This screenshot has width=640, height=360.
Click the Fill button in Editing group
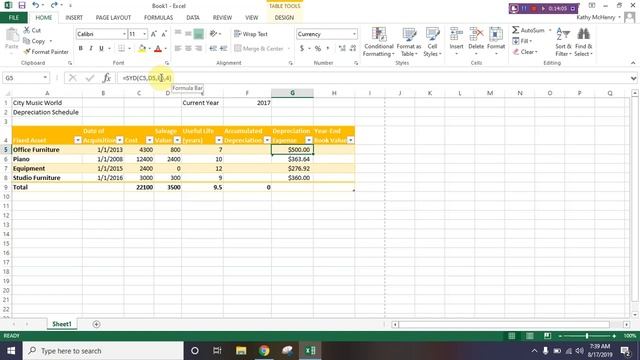coord(522,41)
